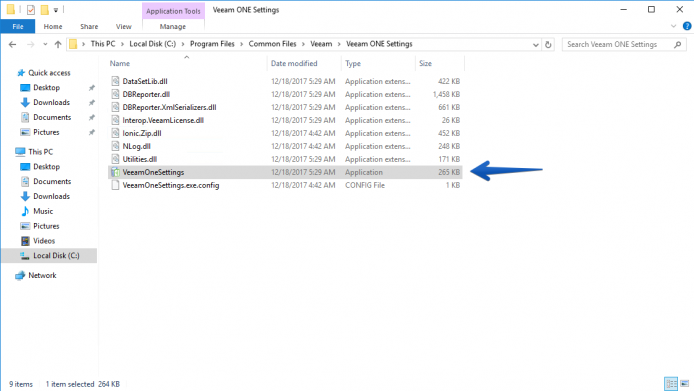Switch to Large icons view layout icon

click(685, 383)
